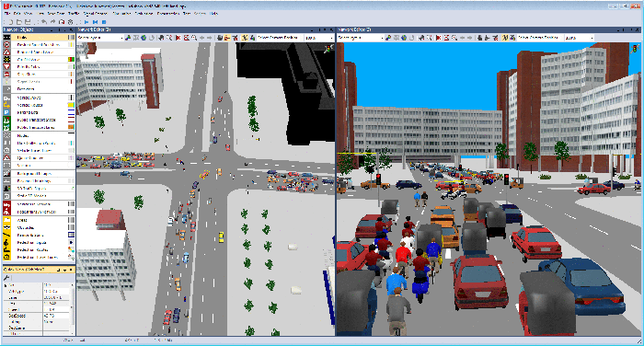Open the Signal Control menu
644x346 pixels.
(x=96, y=14)
